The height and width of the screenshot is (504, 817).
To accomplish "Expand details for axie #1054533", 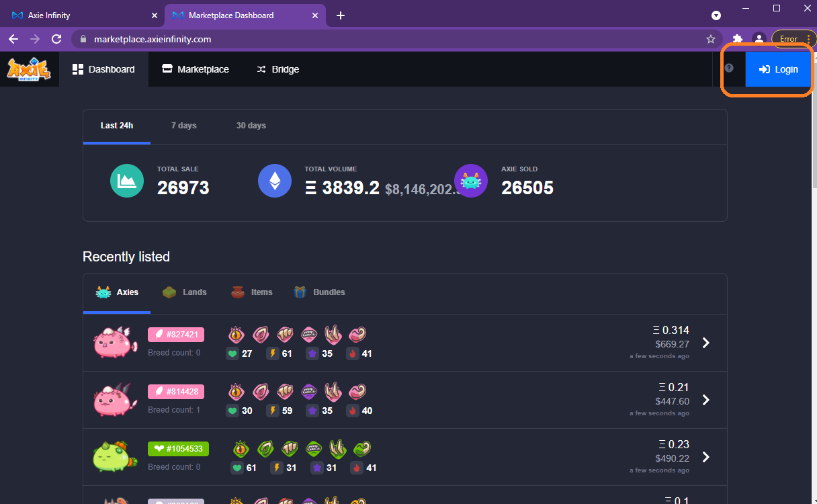I will click(x=705, y=457).
